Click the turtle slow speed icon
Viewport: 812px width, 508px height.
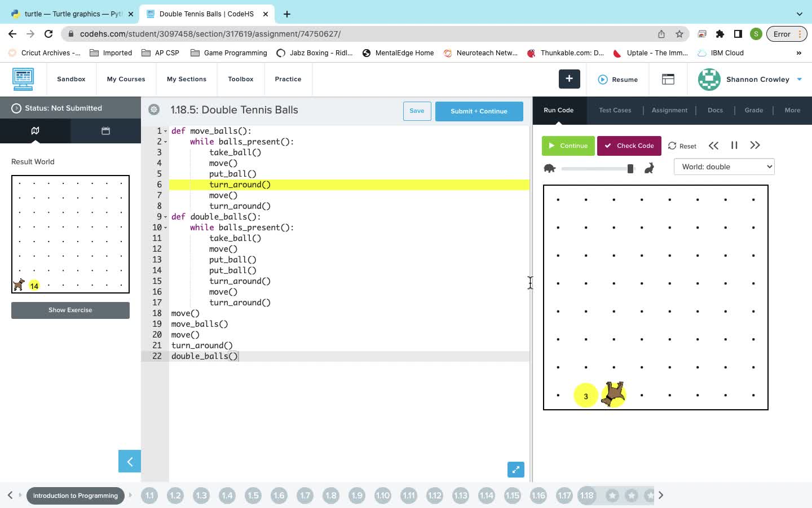tap(550, 168)
